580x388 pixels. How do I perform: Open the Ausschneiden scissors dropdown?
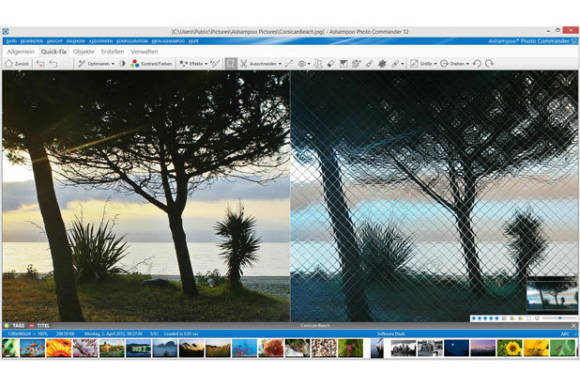[x=260, y=64]
